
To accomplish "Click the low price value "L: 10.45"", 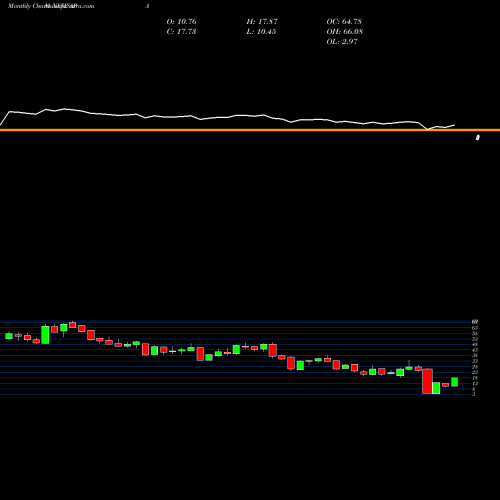I will pyautogui.click(x=261, y=32).
